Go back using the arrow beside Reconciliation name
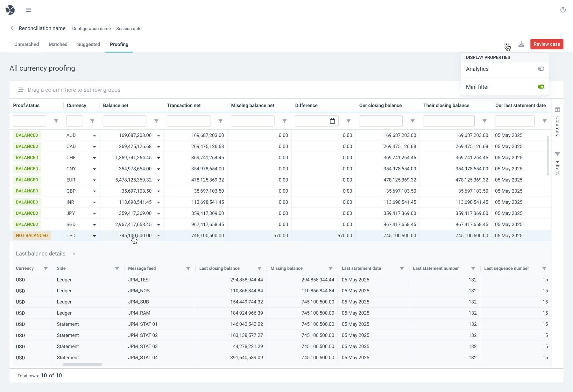Viewport: 573px width, 392px height. [x=12, y=28]
